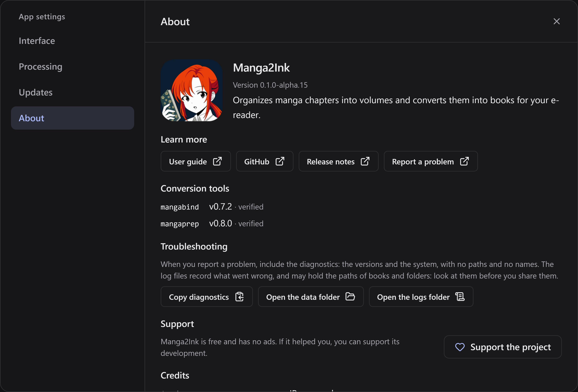Click the external-link icon on GitHub

pyautogui.click(x=280, y=161)
